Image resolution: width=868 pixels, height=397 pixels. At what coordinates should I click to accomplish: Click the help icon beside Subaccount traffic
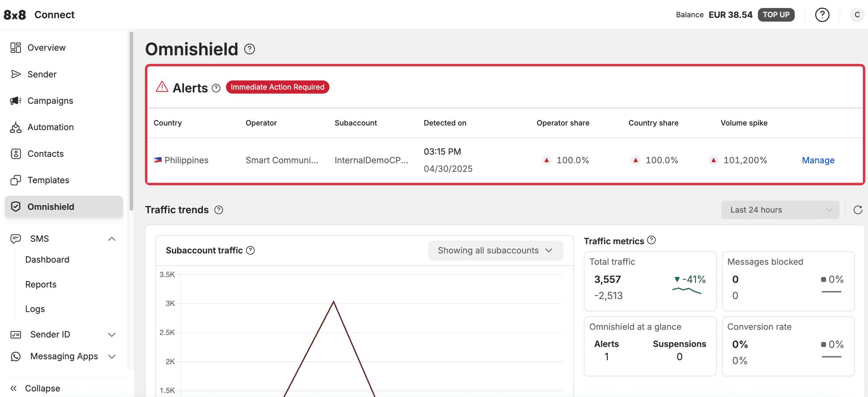point(250,250)
